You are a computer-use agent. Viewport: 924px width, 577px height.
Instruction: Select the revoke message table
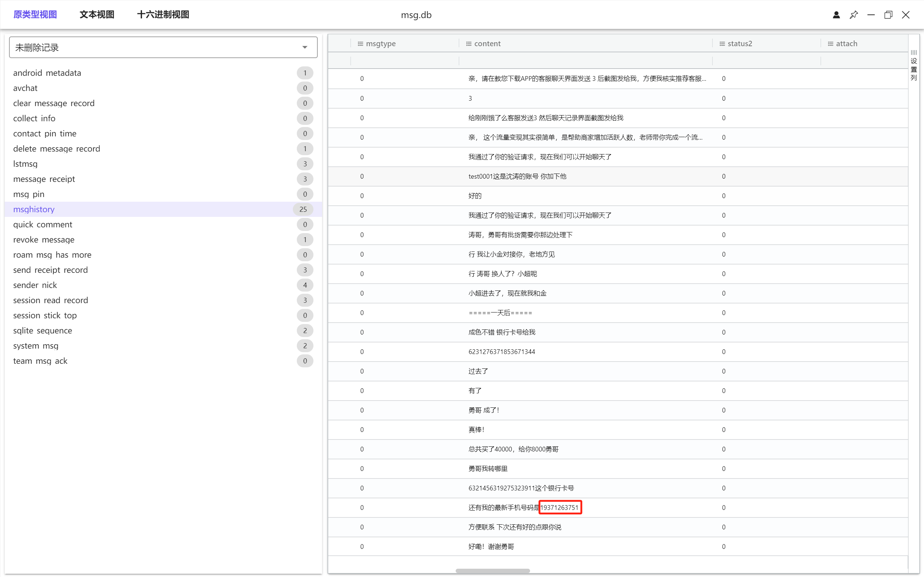pos(44,240)
